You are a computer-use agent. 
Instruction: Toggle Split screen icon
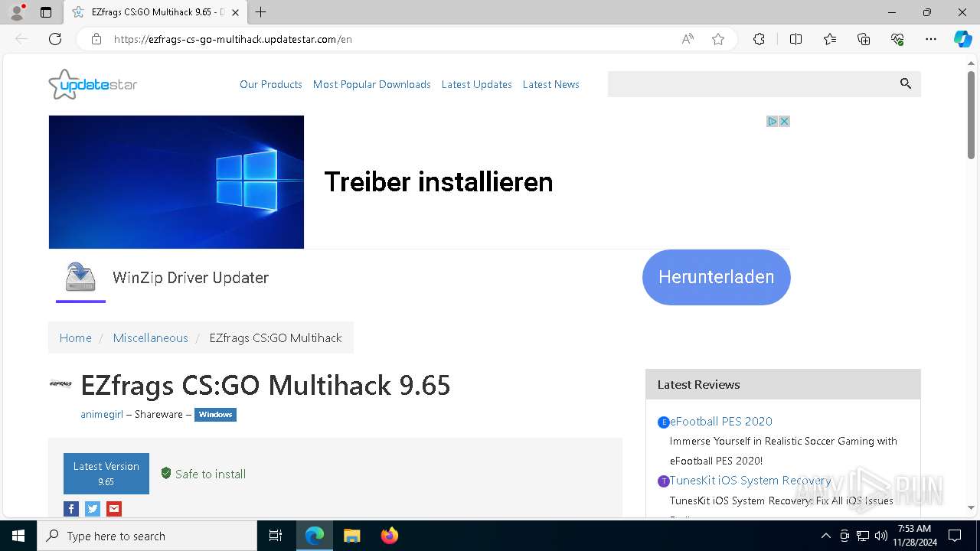pyautogui.click(x=795, y=39)
